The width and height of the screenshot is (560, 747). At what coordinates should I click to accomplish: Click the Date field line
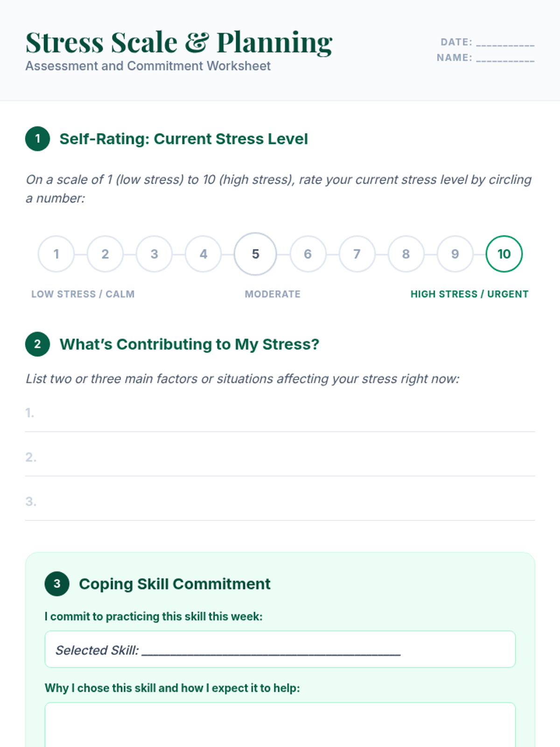point(505,42)
